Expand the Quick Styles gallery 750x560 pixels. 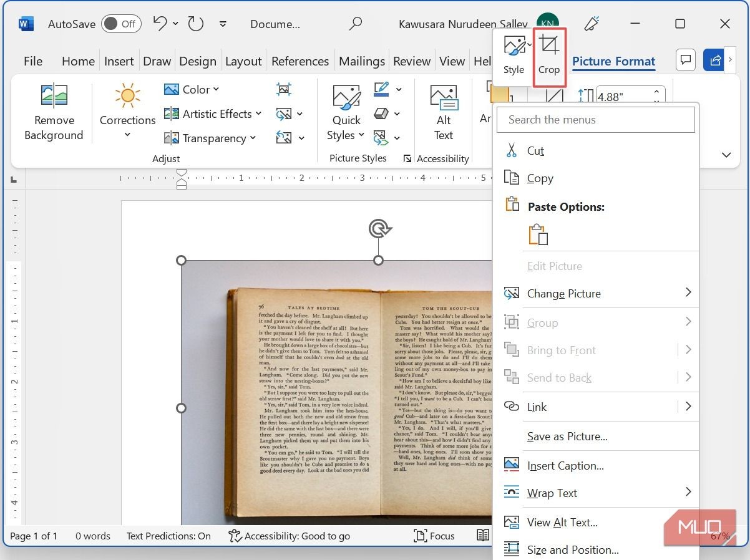(346, 112)
